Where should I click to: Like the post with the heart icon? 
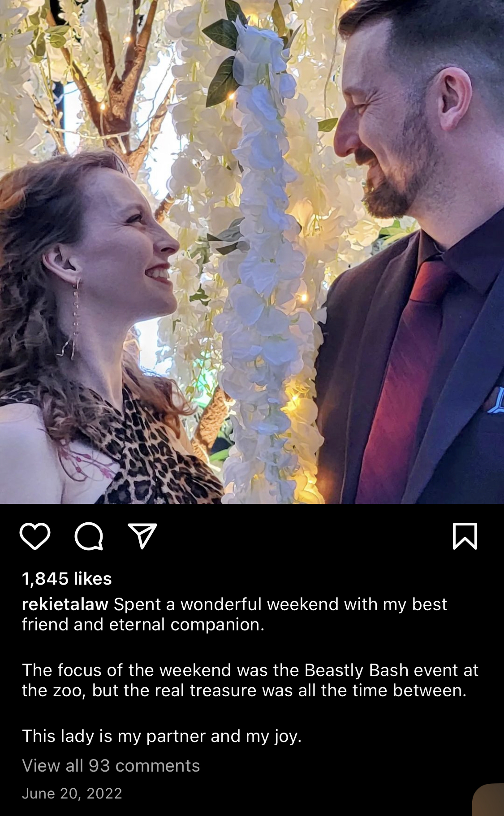[x=35, y=536]
